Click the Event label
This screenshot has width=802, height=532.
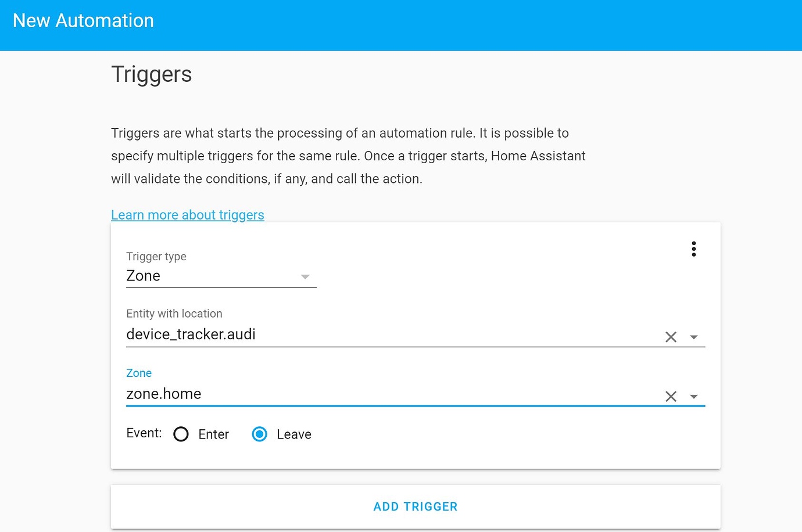point(143,433)
